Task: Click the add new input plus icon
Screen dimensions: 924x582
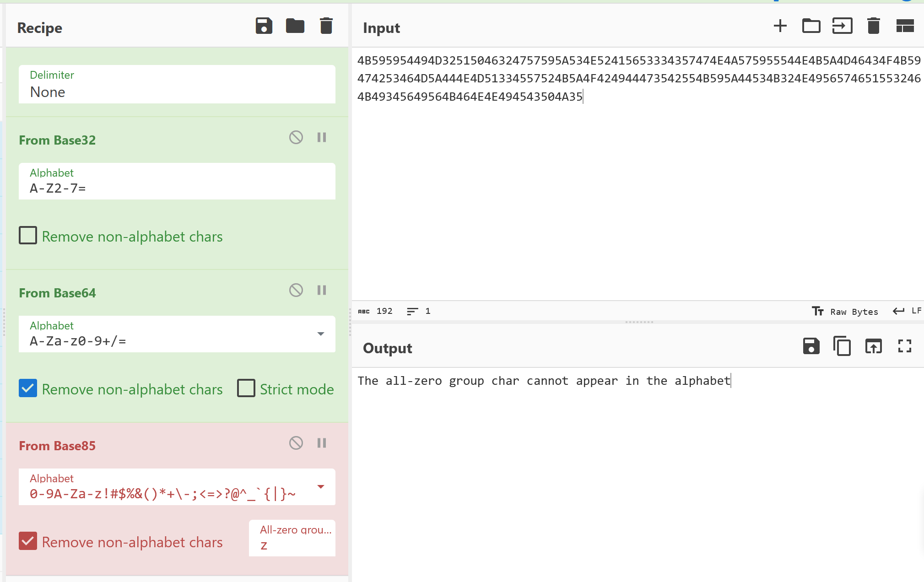Action: tap(780, 26)
